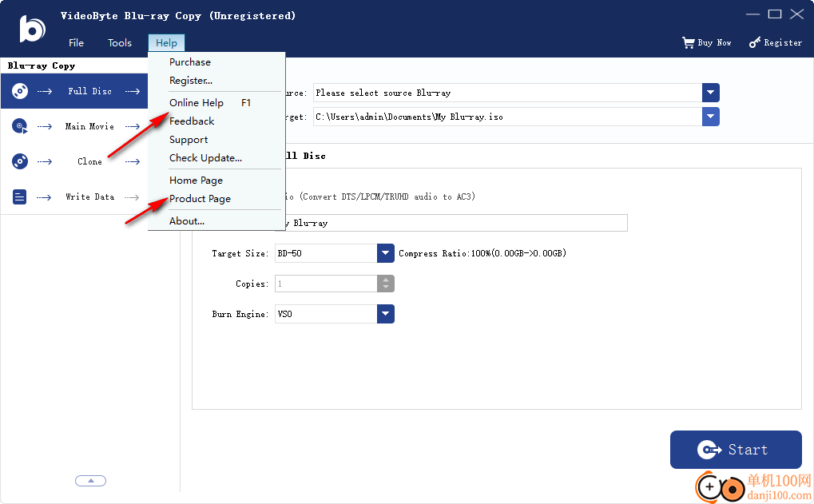Switch to Clone mode

tap(74, 161)
